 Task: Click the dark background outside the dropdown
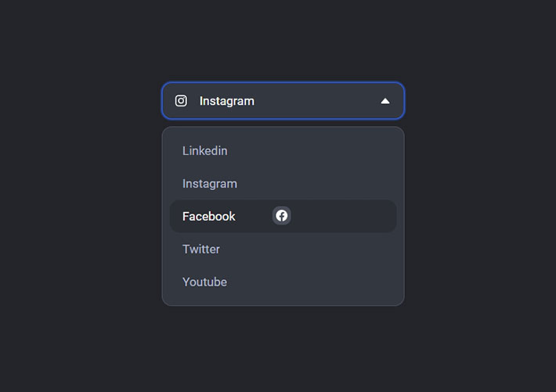(78, 313)
